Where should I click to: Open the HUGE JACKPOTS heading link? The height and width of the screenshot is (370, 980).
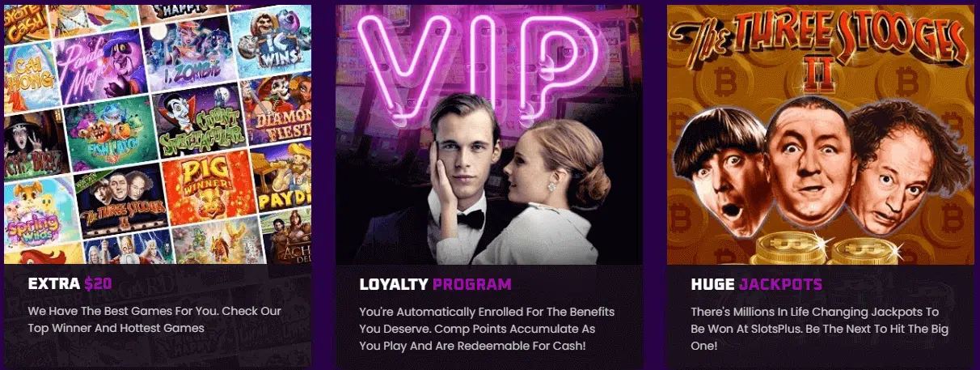click(757, 284)
